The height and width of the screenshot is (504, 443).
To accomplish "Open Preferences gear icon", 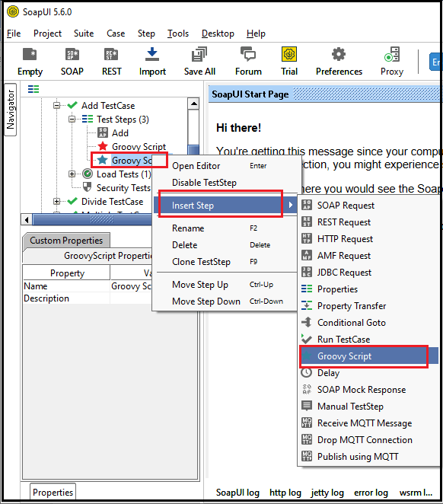I will (339, 55).
